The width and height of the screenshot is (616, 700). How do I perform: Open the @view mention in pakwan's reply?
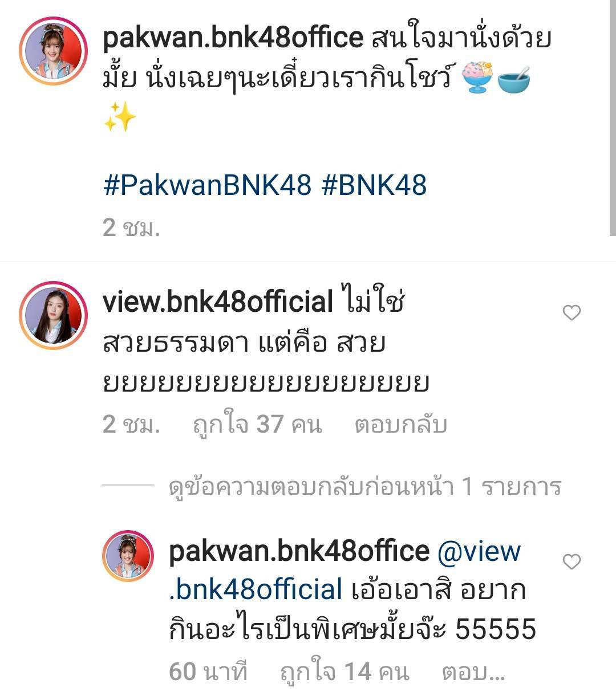[345, 570]
